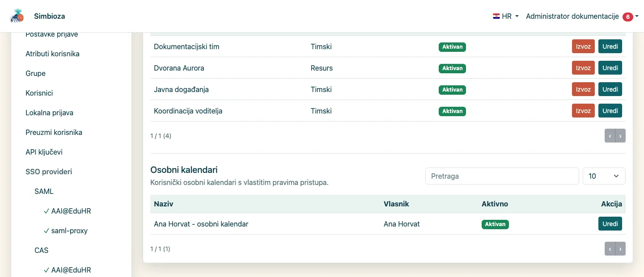644x277 pixels.
Task: Edit the Koordinacija voditelja calendar
Action: tap(610, 111)
